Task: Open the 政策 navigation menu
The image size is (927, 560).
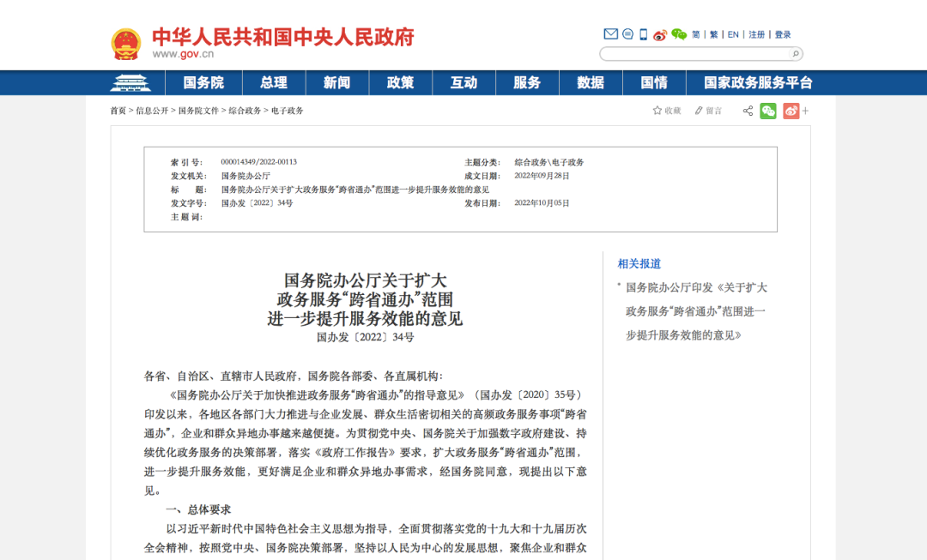Action: pyautogui.click(x=401, y=83)
